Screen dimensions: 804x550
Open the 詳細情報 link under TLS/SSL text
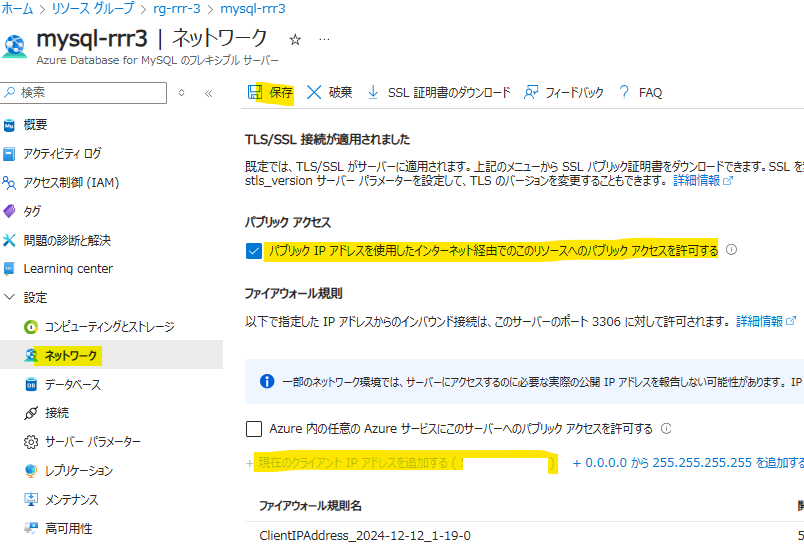click(x=702, y=180)
